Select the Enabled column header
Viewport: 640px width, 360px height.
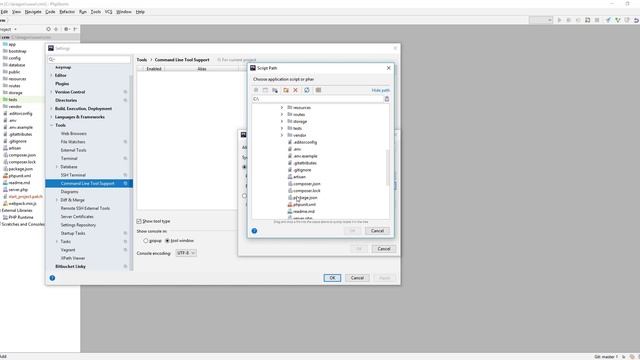coord(154,69)
